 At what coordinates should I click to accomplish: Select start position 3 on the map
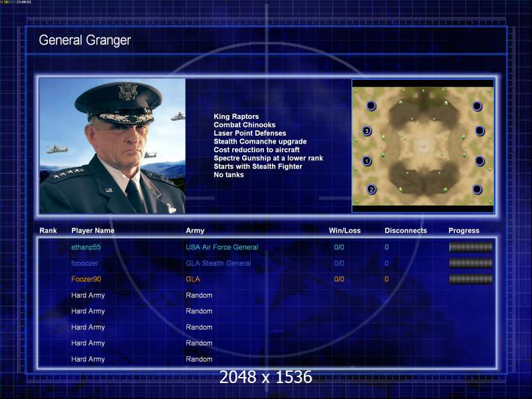(366, 131)
